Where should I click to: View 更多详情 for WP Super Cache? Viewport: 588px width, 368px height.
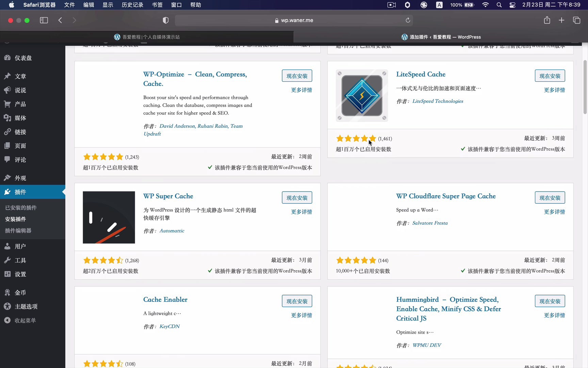[x=301, y=212]
